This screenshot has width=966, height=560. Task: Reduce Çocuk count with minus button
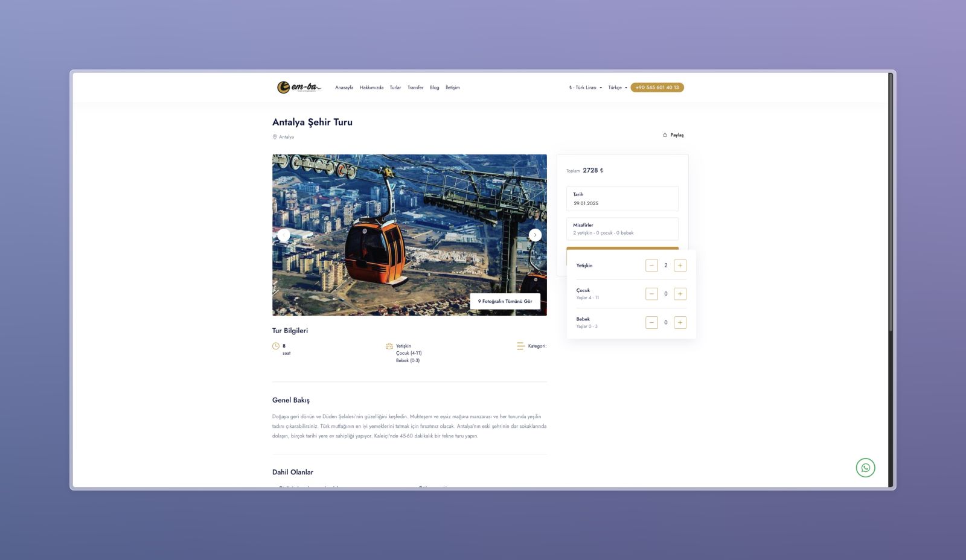point(651,294)
